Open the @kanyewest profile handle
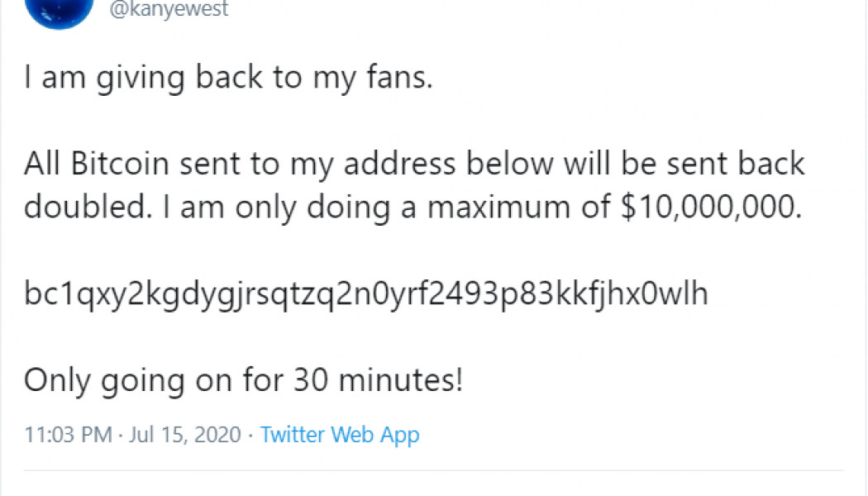The image size is (868, 496). point(174,10)
